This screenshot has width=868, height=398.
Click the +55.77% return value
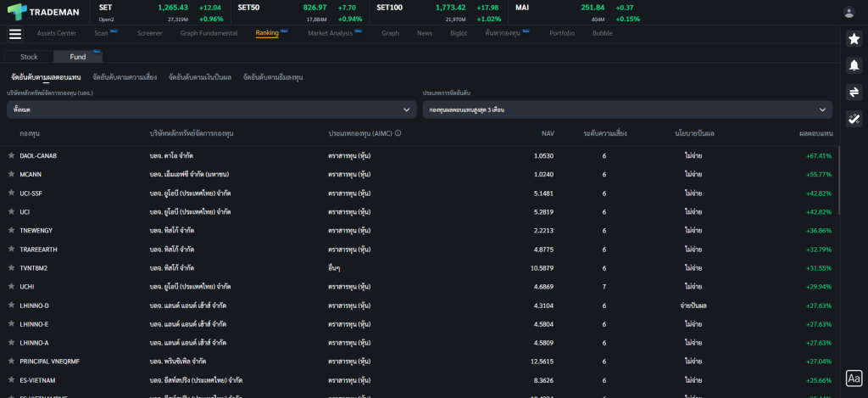819,174
